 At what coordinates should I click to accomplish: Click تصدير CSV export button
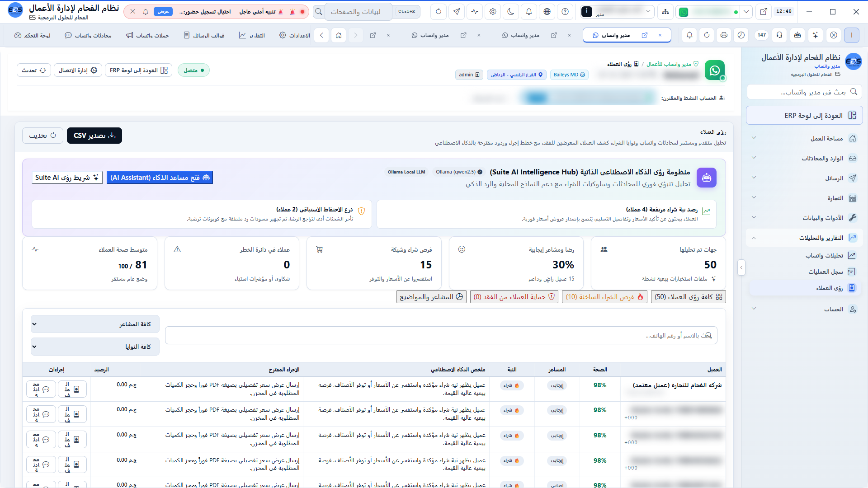click(x=94, y=136)
